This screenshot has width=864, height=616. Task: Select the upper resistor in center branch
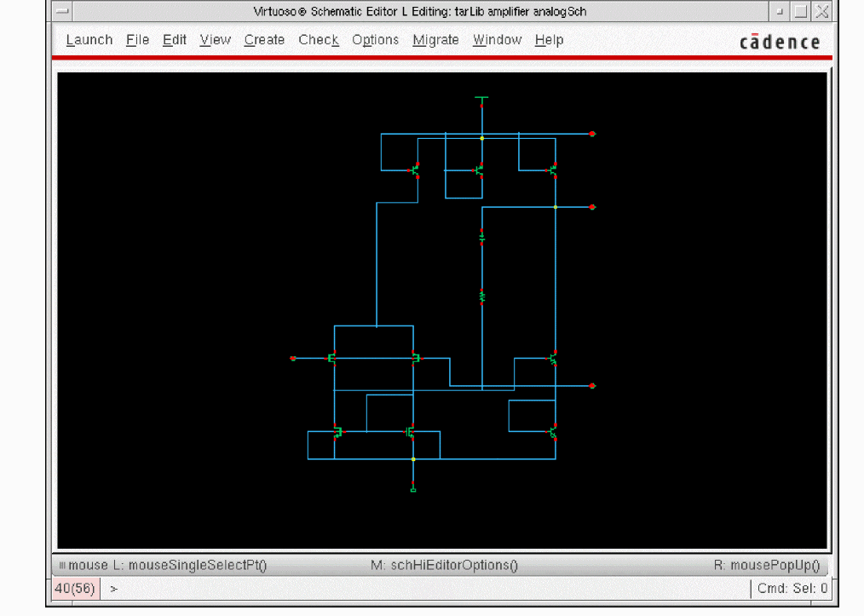click(481, 236)
